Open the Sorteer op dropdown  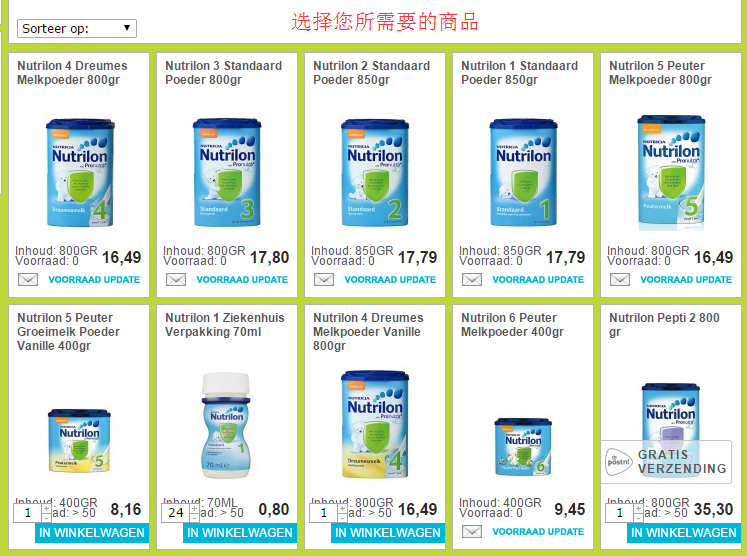[77, 29]
